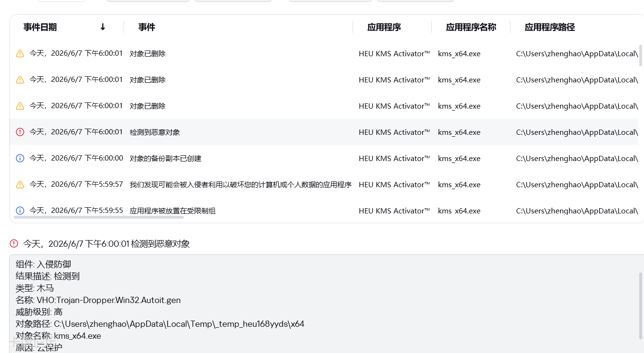Click the yellow warning icon in 我们发现可能会被入侵者利用 row
Viewport: 644px width, 353px height.
[x=20, y=184]
